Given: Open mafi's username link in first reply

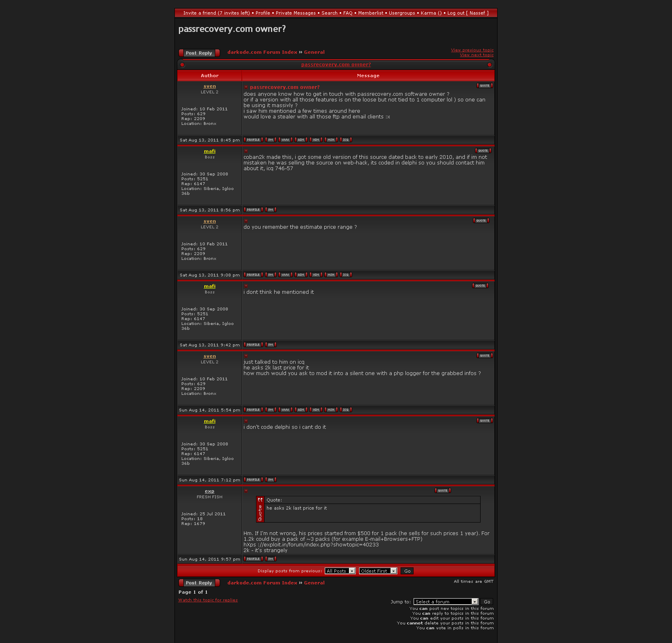Looking at the screenshot, I should (x=210, y=151).
